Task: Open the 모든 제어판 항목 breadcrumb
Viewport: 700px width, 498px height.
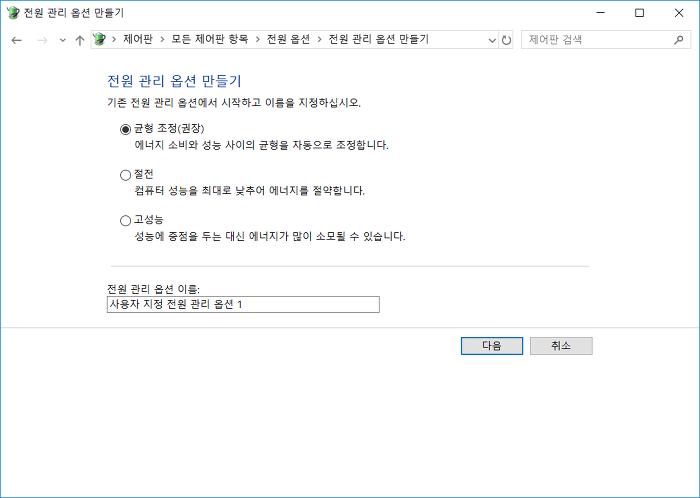Action: click(x=209, y=39)
